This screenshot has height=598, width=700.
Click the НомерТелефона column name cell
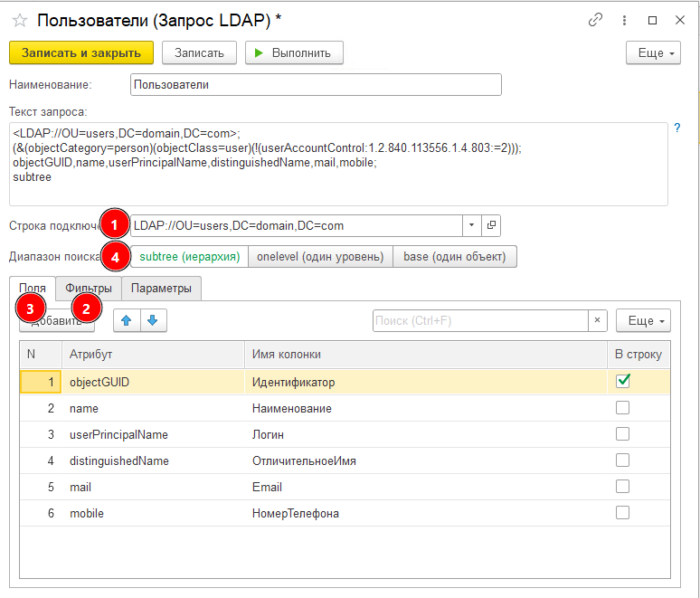tap(426, 514)
